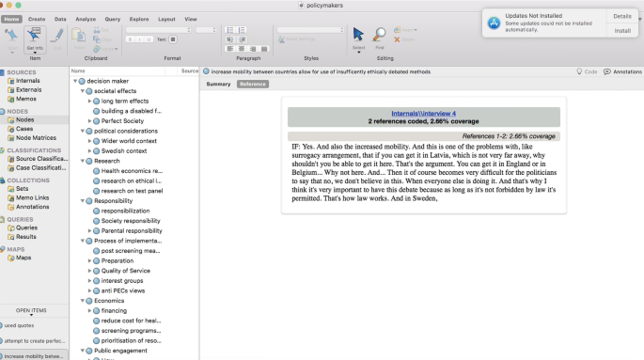Click the Name column header
The width and height of the screenshot is (644, 360).
click(78, 71)
